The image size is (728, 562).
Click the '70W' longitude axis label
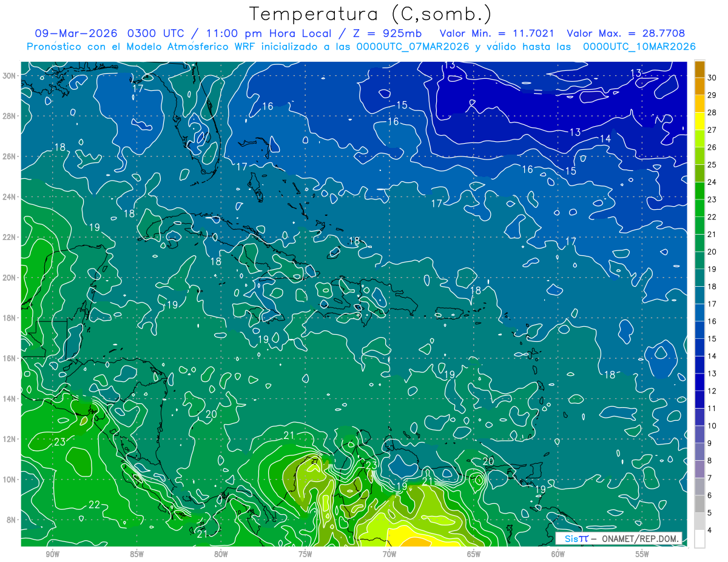point(389,554)
